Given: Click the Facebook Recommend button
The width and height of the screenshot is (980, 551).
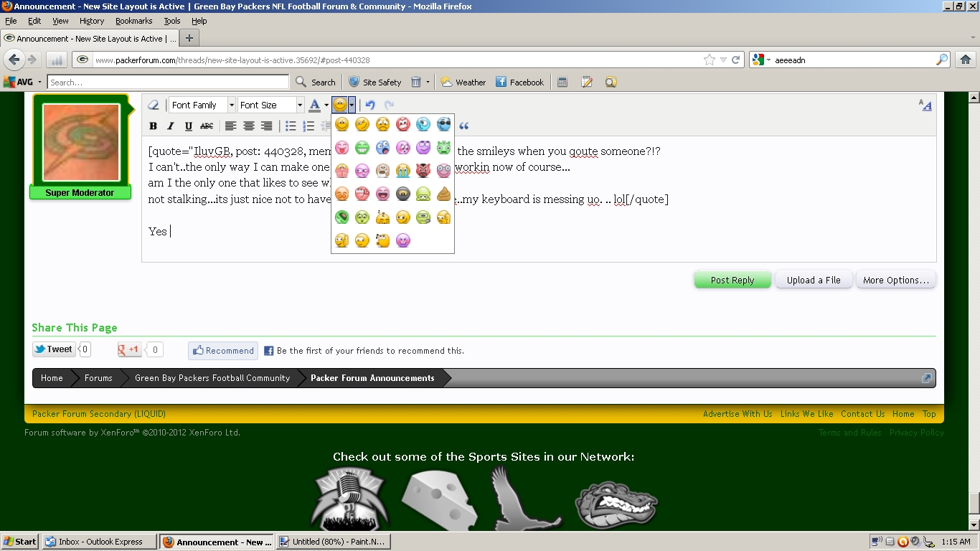Looking at the screenshot, I should point(223,351).
